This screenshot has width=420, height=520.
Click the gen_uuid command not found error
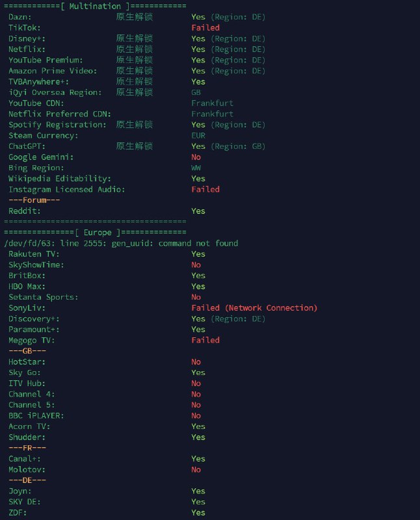(x=121, y=243)
